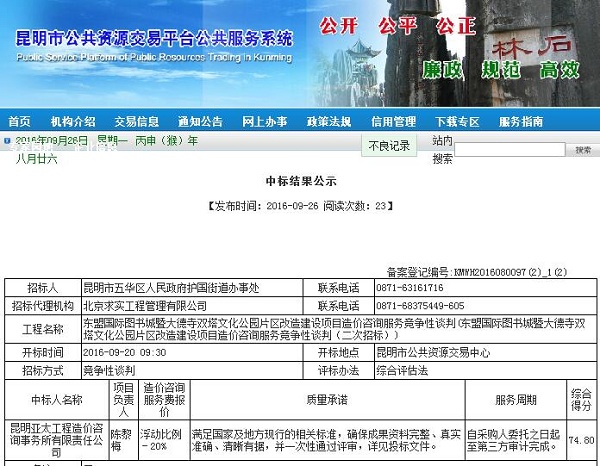The width and height of the screenshot is (600, 466).
Task: Open the 交易信息 menu item
Action: (136, 121)
